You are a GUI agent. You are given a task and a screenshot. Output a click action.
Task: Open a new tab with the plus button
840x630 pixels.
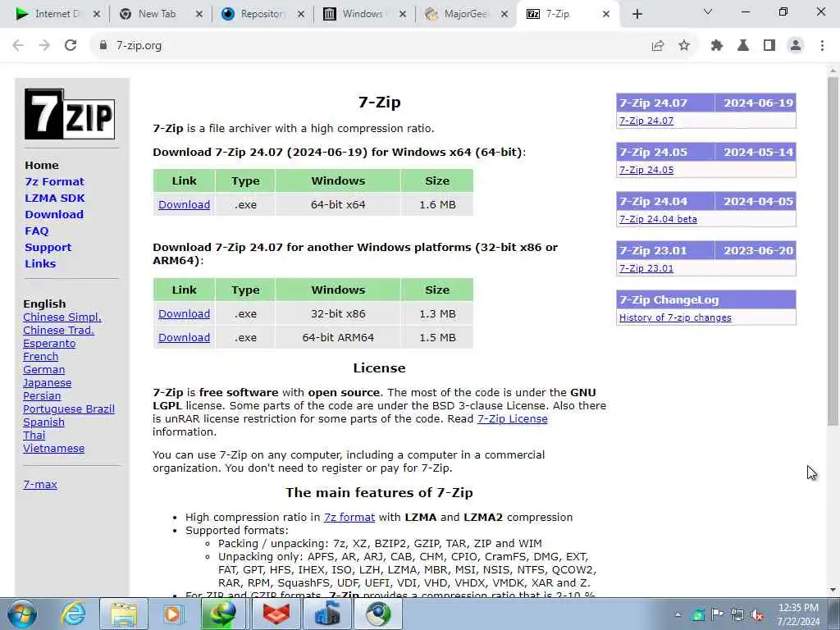pos(637,14)
